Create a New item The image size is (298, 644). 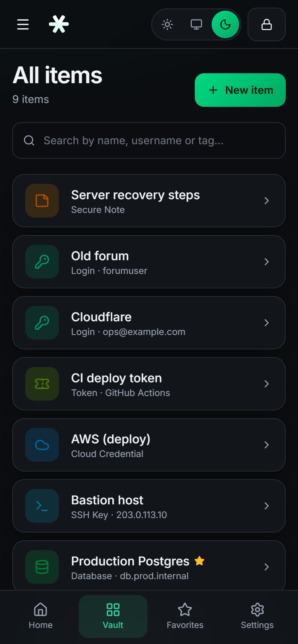coord(240,90)
